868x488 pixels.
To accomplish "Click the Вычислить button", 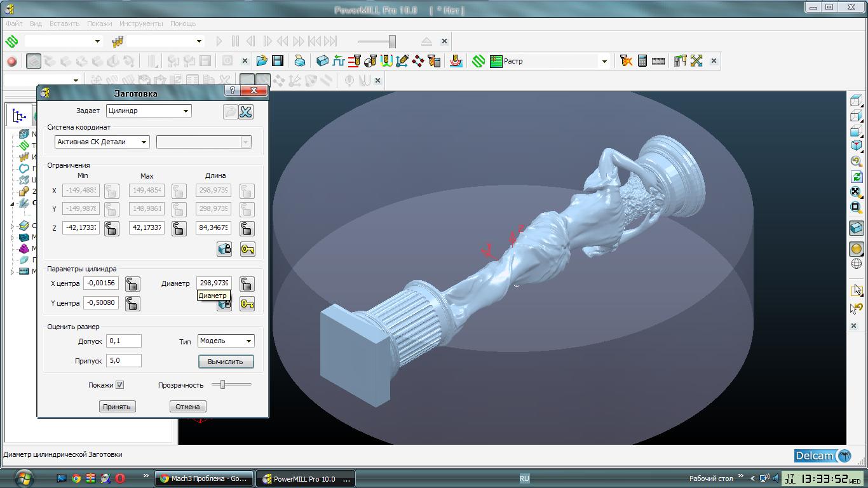I will click(226, 362).
